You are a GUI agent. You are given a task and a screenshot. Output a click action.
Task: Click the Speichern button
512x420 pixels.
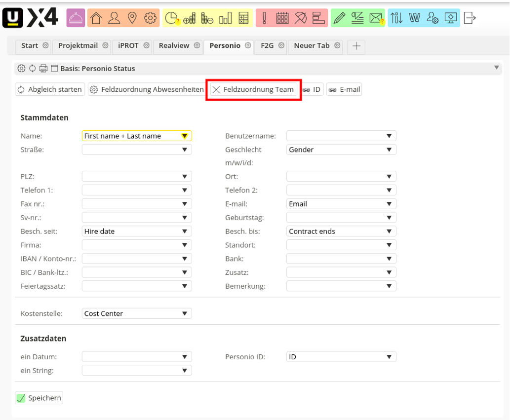39,398
